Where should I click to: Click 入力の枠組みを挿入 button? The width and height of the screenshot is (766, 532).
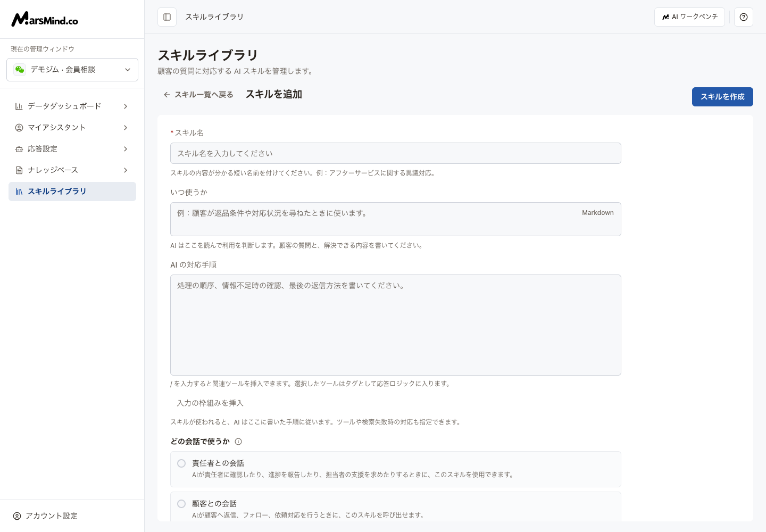click(x=210, y=403)
